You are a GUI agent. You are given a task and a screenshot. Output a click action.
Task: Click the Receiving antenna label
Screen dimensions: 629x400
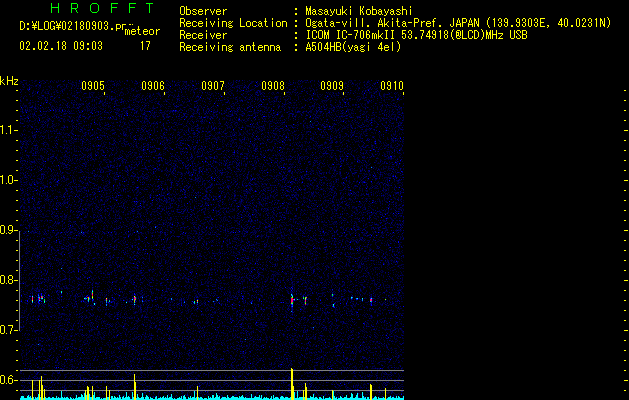(x=230, y=47)
